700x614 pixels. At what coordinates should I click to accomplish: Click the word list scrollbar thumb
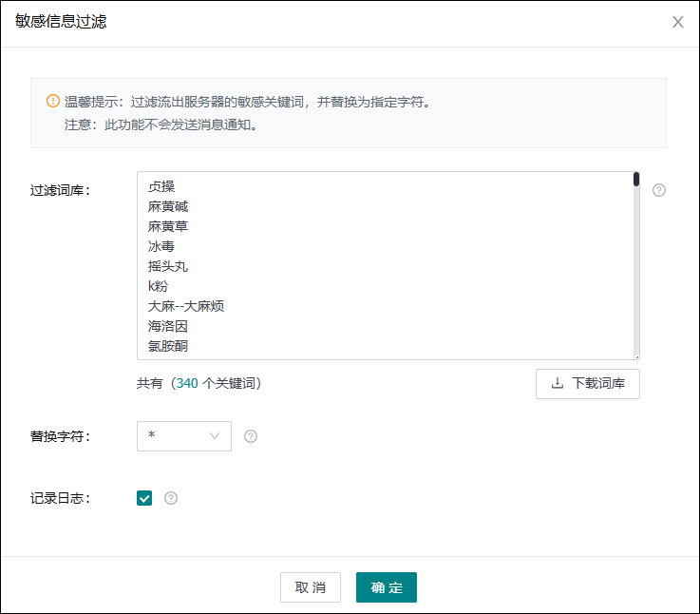[636, 180]
